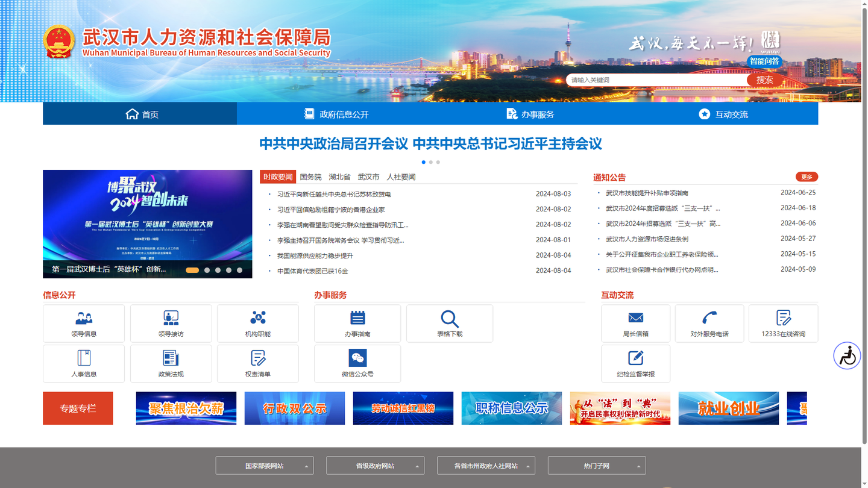Select second headline carousel dot
Screen dimensions: 868x488
click(431, 162)
